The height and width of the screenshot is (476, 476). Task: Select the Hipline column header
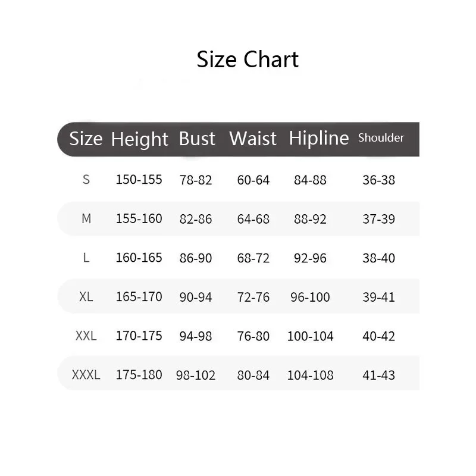319,139
